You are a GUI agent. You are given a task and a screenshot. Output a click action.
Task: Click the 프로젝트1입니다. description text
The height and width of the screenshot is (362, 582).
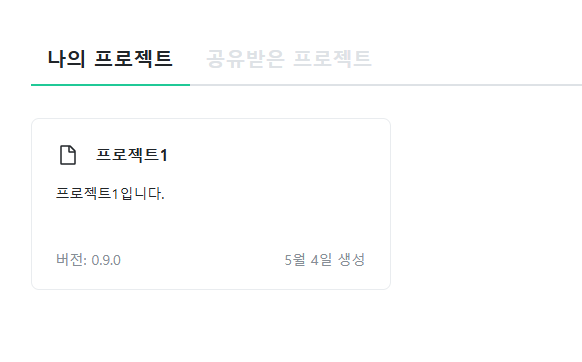click(110, 193)
